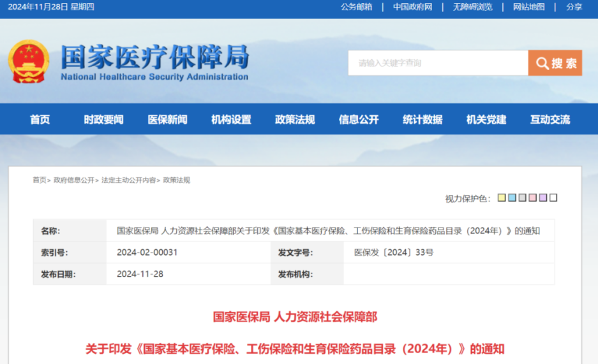Click the date 2024年11月28日 星期四

51,7
